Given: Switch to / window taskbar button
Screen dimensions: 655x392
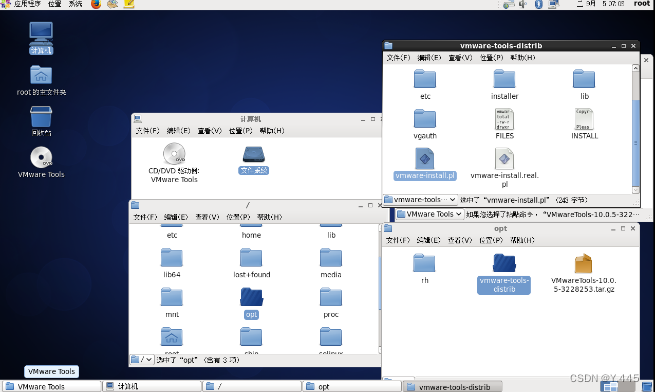Looking at the screenshot, I should 252,387.
